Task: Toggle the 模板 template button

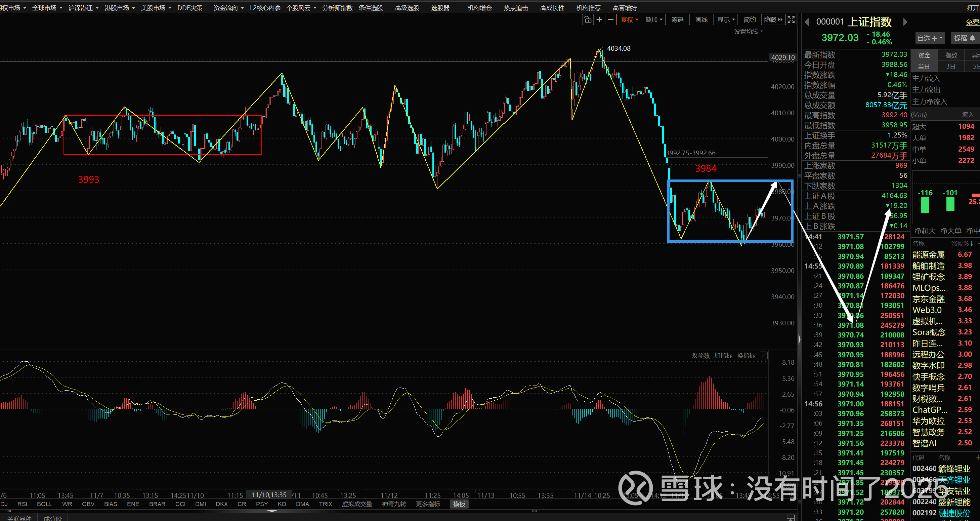Action: click(x=459, y=504)
